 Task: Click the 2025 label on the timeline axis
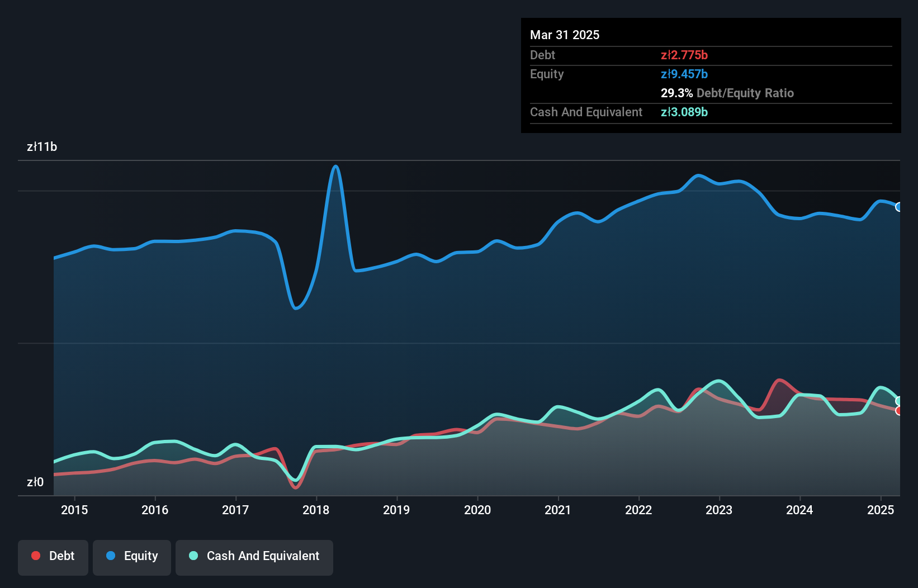[881, 510]
